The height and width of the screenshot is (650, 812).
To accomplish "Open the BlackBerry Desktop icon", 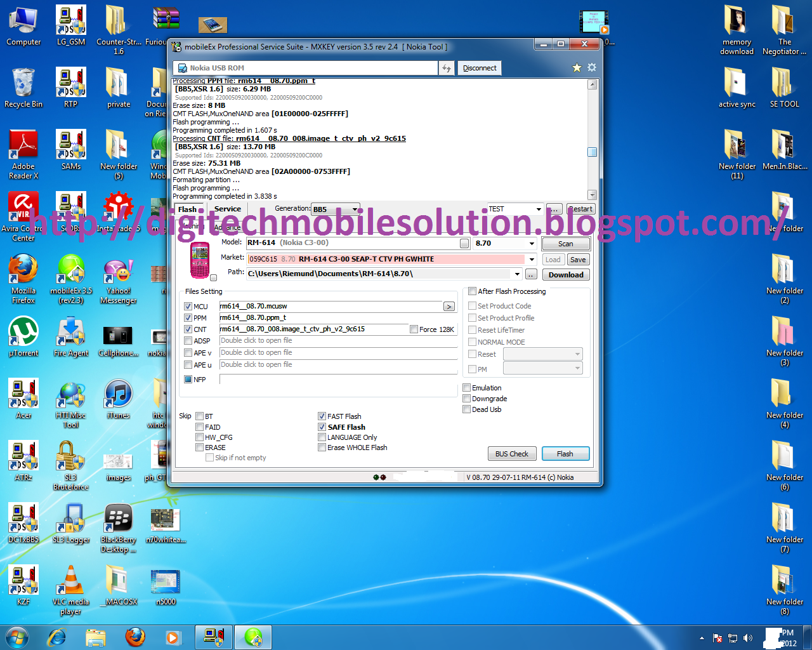I will (x=119, y=528).
